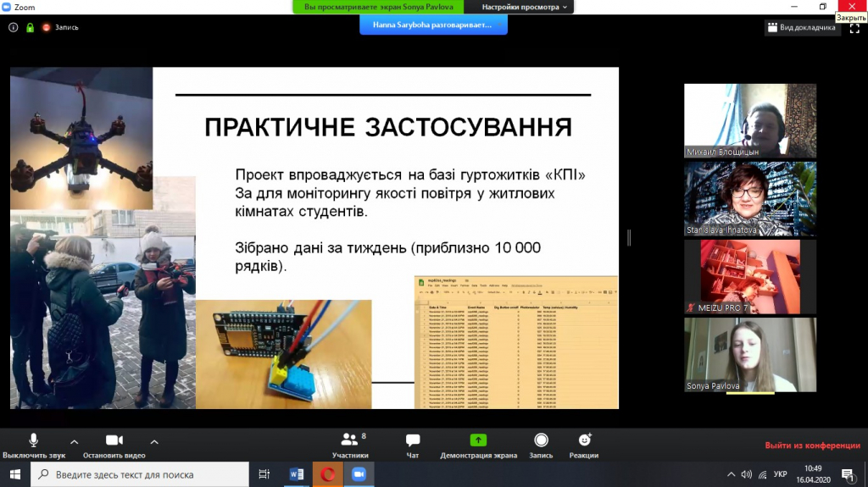Viewport: 868px width, 487px height.
Task: Click the Record button in toolbar
Action: (x=541, y=445)
